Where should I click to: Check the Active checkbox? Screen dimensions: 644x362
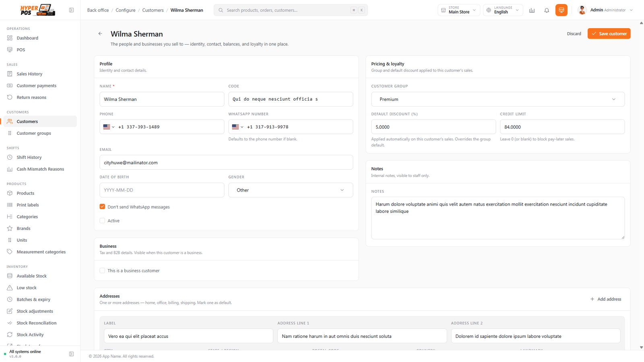(x=102, y=220)
